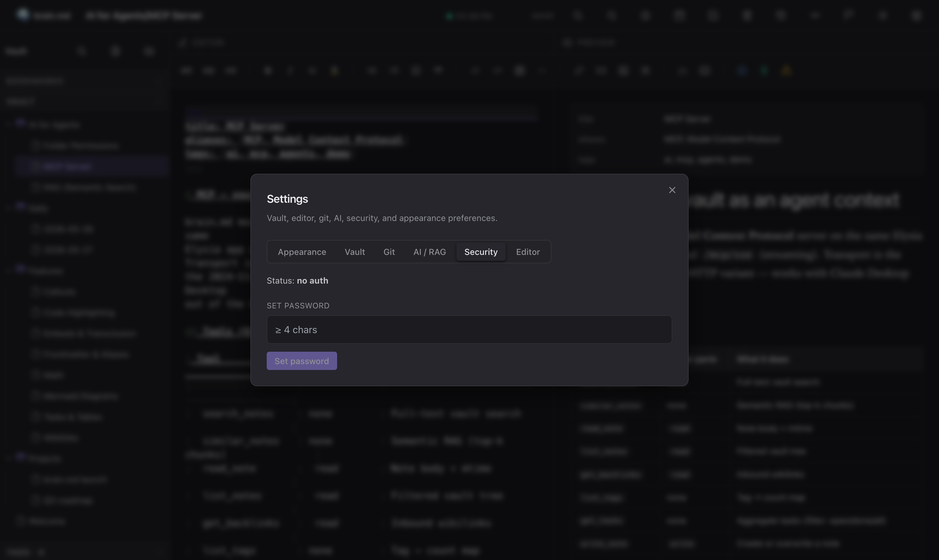The image size is (939, 560).
Task: Focus the Set Password input field
Action: point(469,330)
